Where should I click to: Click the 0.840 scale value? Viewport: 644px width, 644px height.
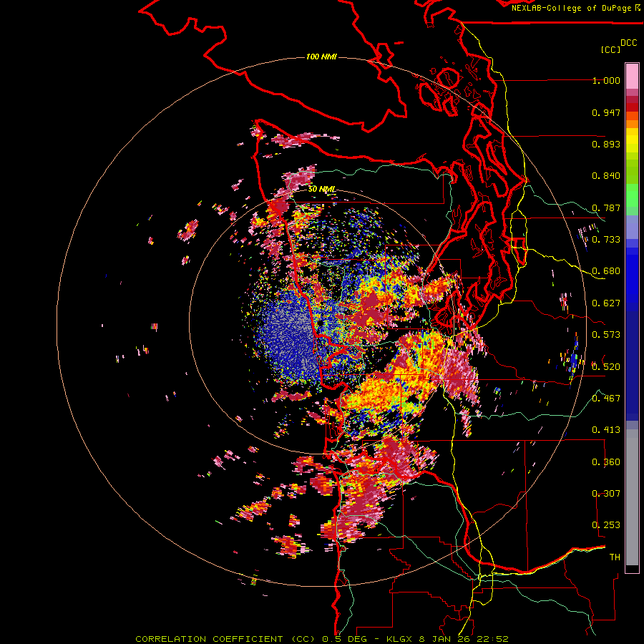pyautogui.click(x=606, y=176)
